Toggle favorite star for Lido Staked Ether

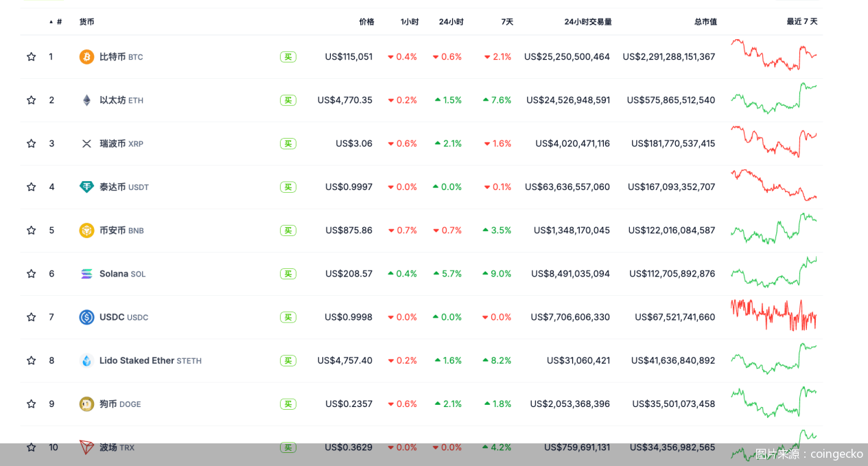coord(31,361)
